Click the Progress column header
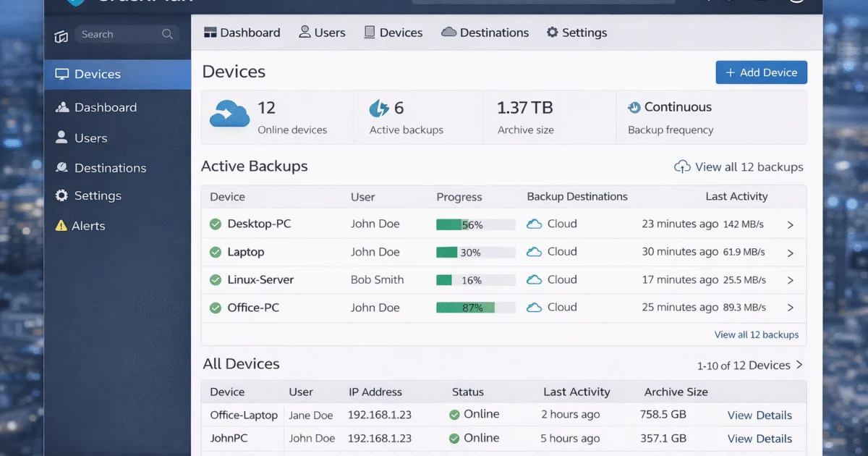The width and height of the screenshot is (868, 456). (x=459, y=197)
